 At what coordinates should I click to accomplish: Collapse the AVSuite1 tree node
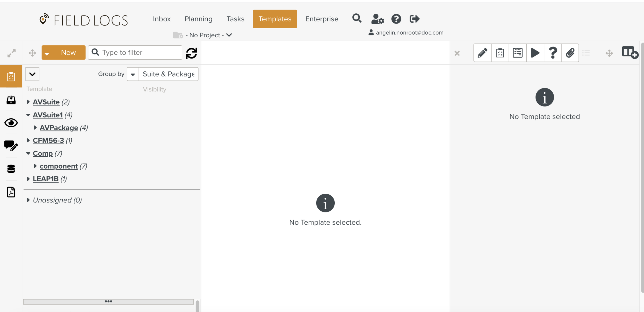(28, 115)
